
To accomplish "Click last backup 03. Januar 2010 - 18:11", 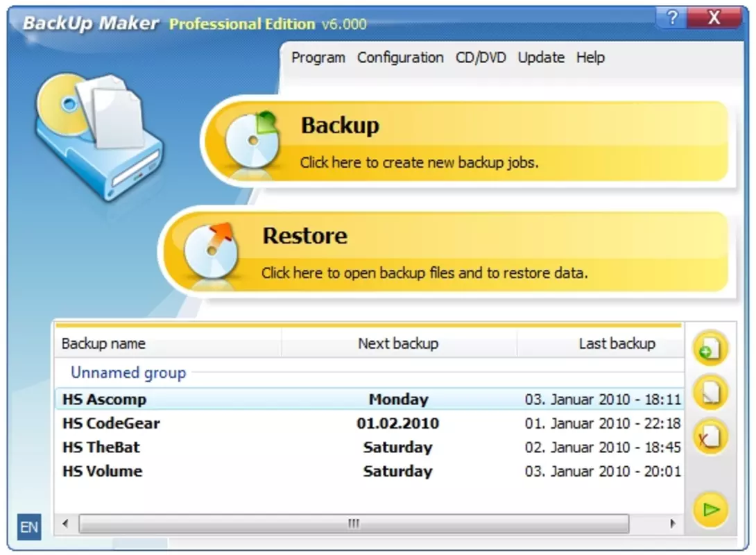I will coord(603,399).
